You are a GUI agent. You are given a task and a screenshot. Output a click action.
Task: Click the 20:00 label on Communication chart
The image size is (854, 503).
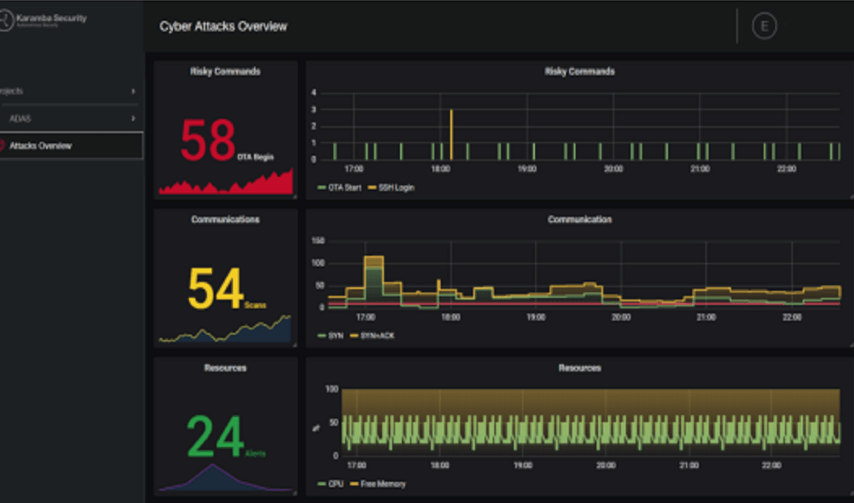[621, 317]
